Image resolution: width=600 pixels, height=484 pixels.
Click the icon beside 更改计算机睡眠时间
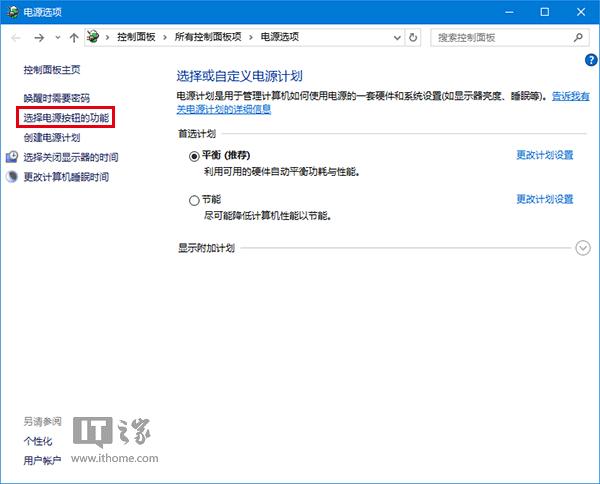12,177
